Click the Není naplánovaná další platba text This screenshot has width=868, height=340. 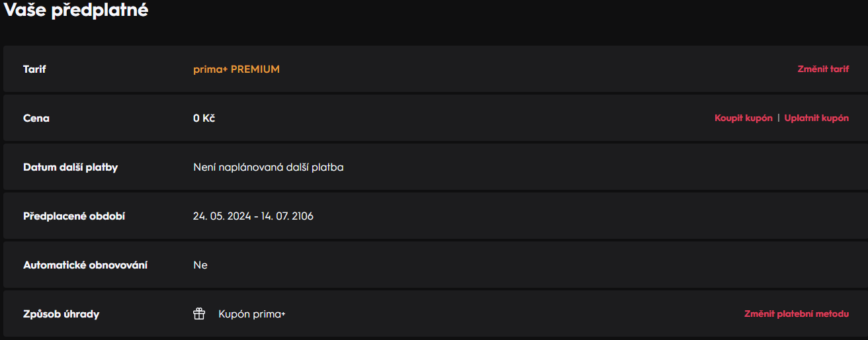pyautogui.click(x=268, y=167)
